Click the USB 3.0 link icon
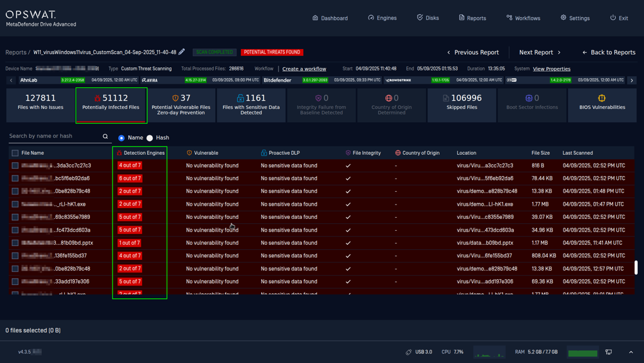Screen dimensions: 644x363 coord(408,352)
